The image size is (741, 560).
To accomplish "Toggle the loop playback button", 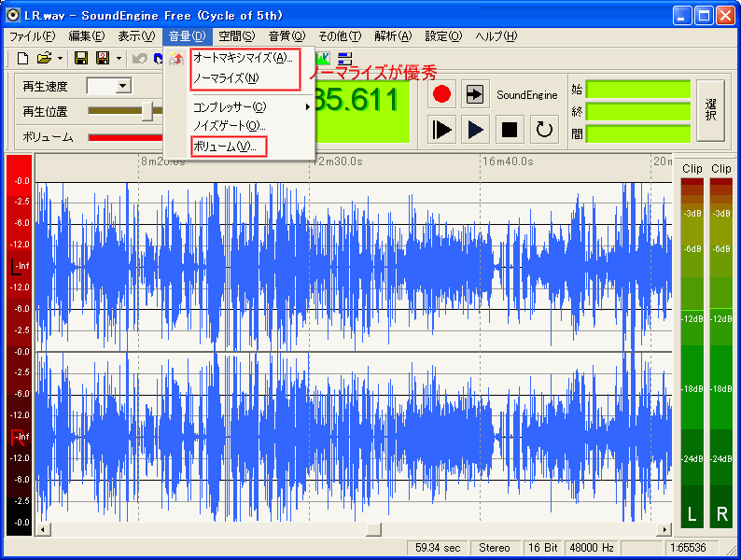I will tap(544, 130).
